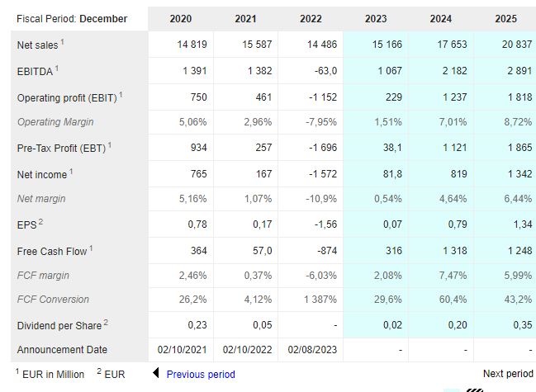The width and height of the screenshot is (536, 392).
Task: Click the Fiscal Period: December header
Action: click(x=72, y=18)
